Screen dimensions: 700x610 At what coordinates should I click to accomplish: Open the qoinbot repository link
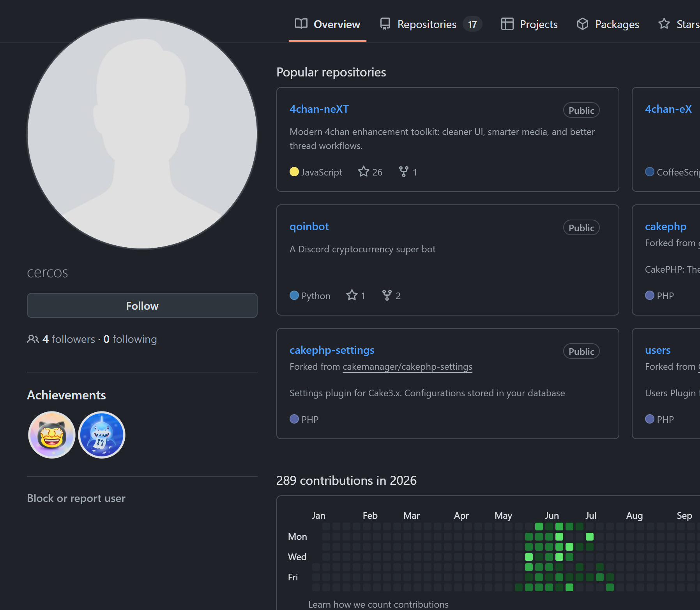pyautogui.click(x=309, y=226)
